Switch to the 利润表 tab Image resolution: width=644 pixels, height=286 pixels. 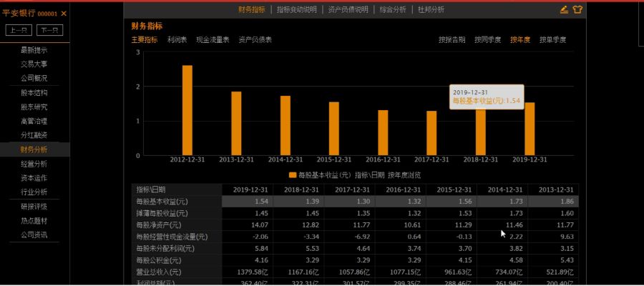click(177, 40)
